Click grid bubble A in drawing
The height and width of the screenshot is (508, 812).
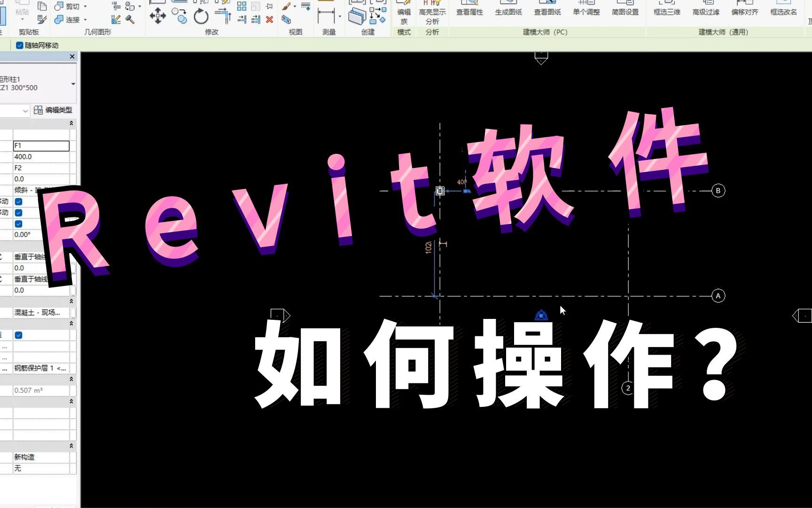click(x=718, y=296)
